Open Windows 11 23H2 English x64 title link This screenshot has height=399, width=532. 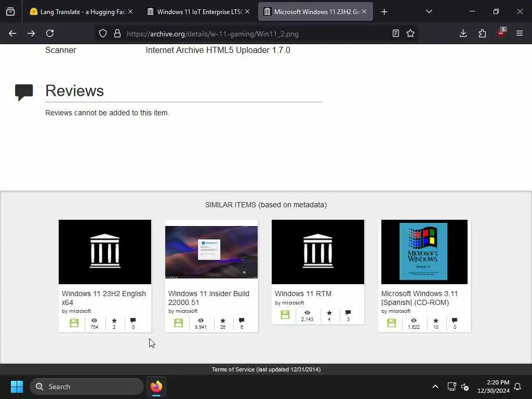(104, 298)
